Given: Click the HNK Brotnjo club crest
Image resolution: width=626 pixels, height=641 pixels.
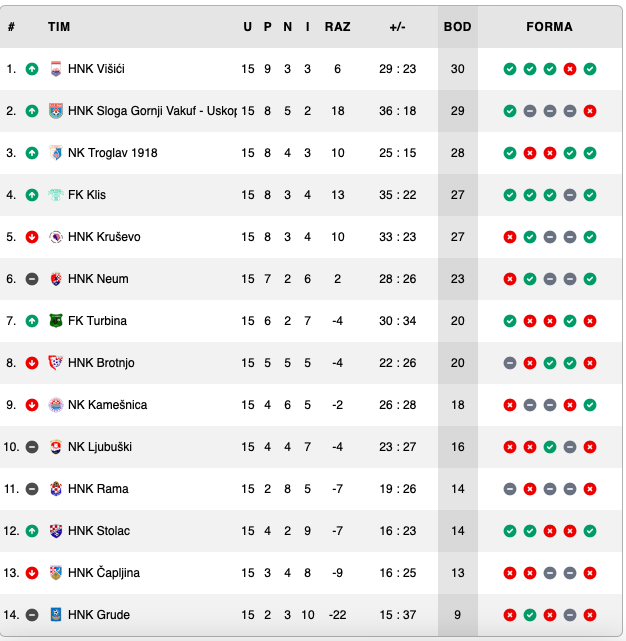Looking at the screenshot, I should pyautogui.click(x=56, y=363).
